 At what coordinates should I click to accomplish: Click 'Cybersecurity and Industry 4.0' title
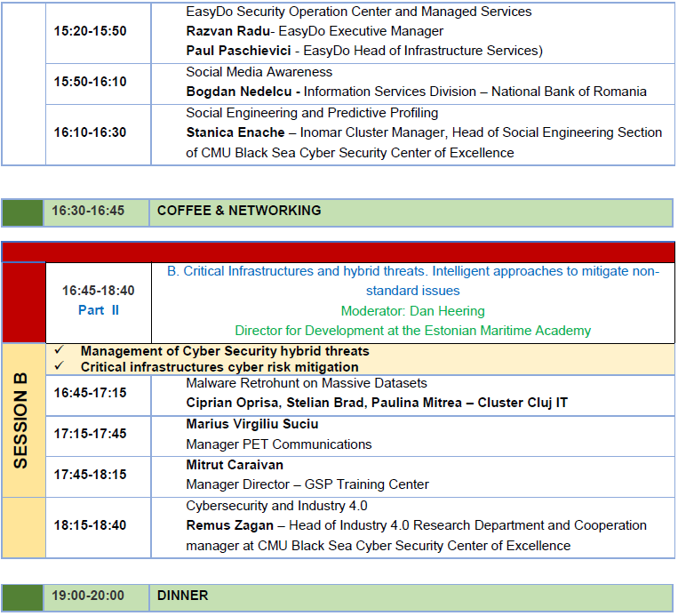click(276, 506)
